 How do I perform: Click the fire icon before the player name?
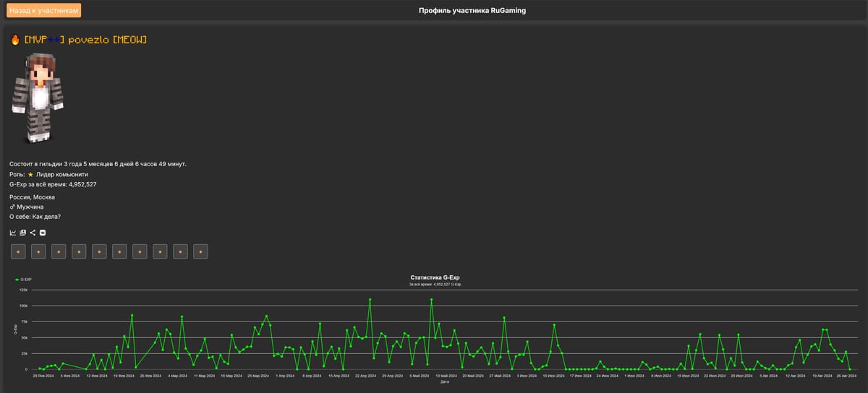[15, 40]
